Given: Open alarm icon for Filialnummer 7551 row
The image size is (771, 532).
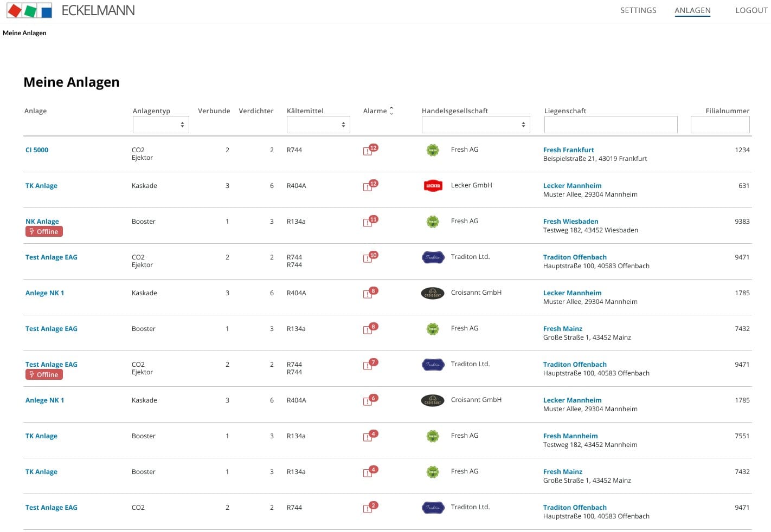Looking at the screenshot, I should coord(370,436).
